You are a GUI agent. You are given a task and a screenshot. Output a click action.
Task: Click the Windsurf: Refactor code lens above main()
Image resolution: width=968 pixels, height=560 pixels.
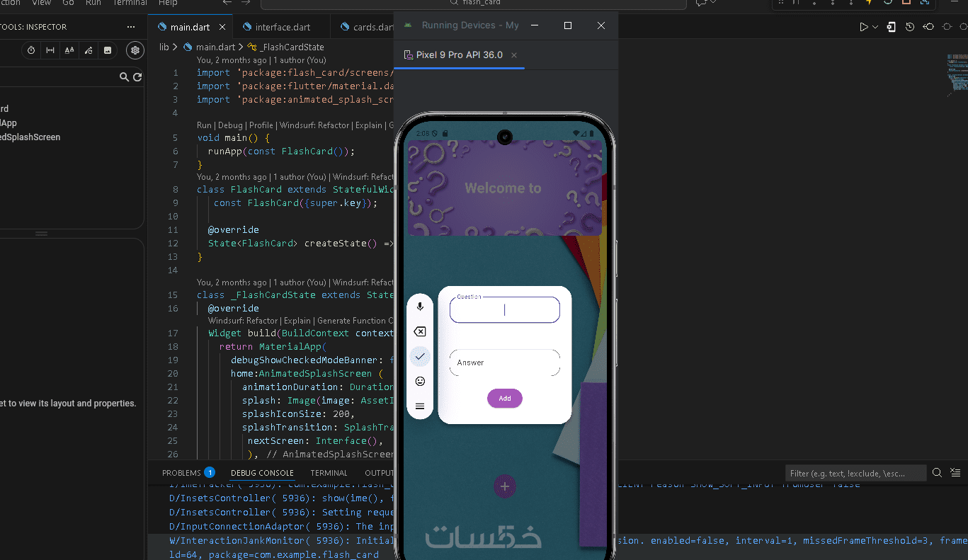pos(314,125)
